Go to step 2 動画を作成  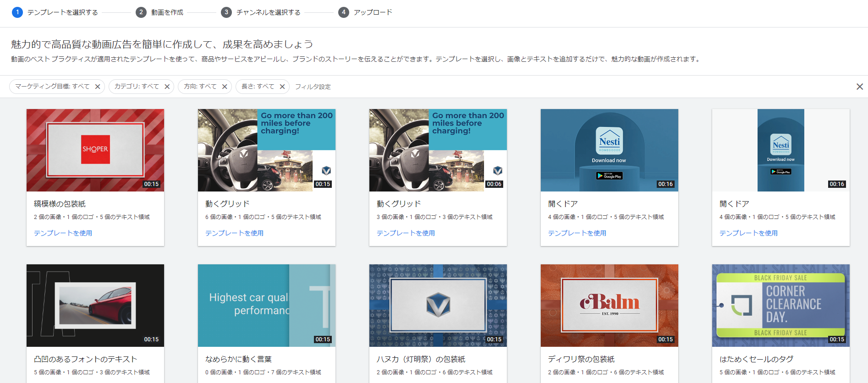click(x=160, y=12)
